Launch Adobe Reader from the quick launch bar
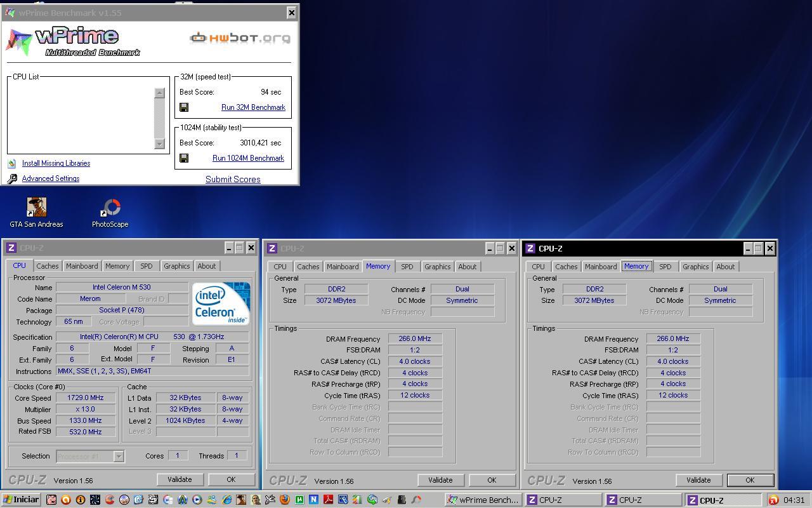Screen dimensions: 812x508 coord(329,500)
